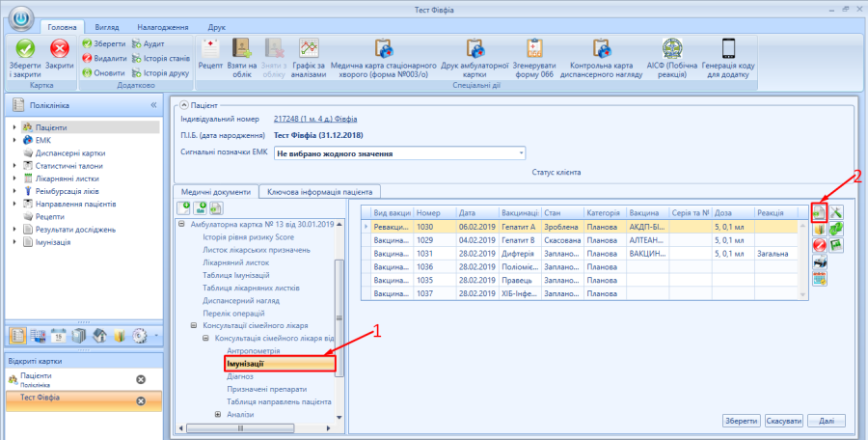Click the green save-diskette icon beside table
This screenshot has width=868, height=440.
pos(836,245)
